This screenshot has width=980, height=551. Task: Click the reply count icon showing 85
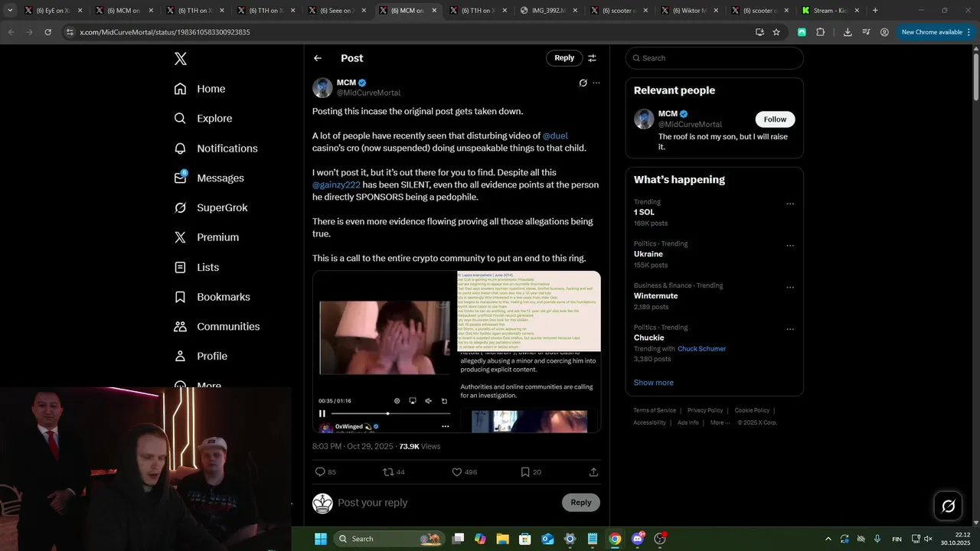coord(320,472)
